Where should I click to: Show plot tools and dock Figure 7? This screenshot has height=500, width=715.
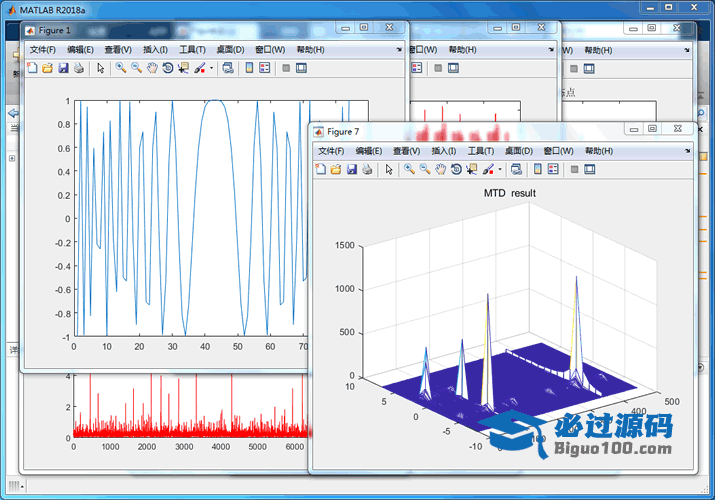(x=590, y=169)
